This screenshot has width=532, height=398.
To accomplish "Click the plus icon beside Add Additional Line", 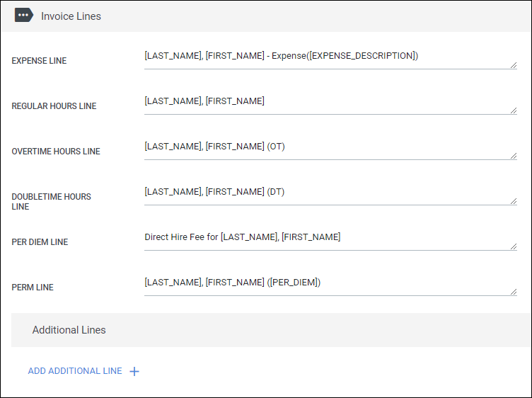I will click(x=134, y=371).
